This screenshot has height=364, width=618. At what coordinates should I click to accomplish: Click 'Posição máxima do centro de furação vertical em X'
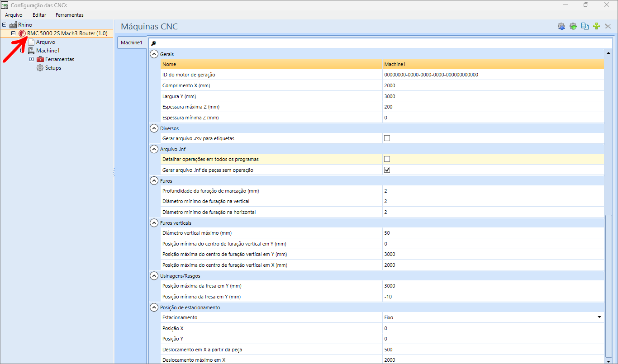point(225,265)
